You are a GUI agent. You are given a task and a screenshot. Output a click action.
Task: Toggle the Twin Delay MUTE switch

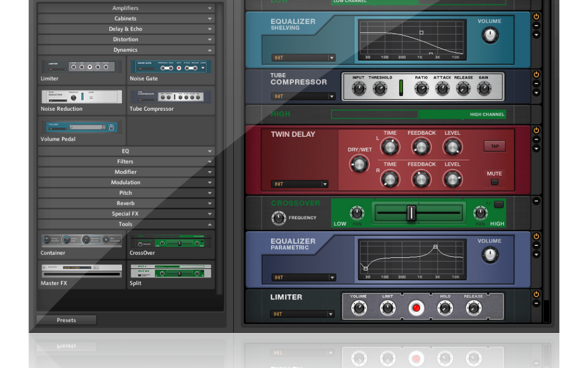pyautogui.click(x=494, y=182)
